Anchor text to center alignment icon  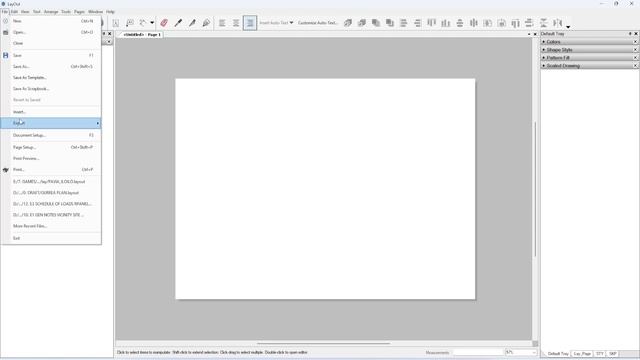(x=236, y=23)
